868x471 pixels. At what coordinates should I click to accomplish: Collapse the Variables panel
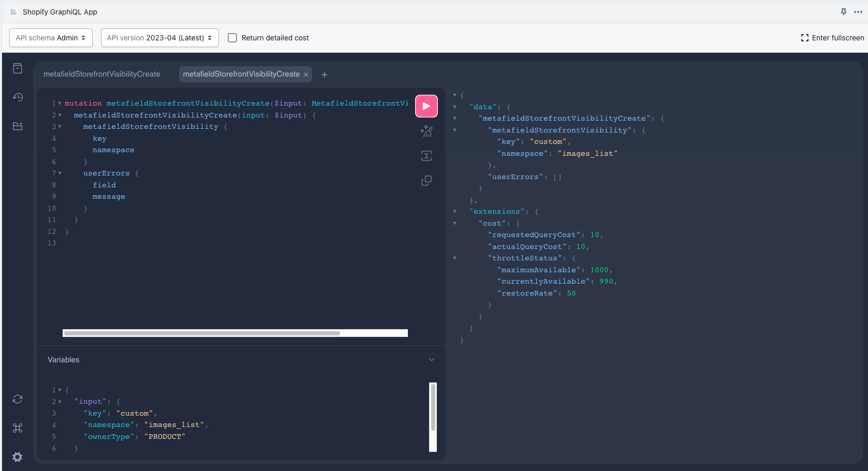[x=432, y=359]
